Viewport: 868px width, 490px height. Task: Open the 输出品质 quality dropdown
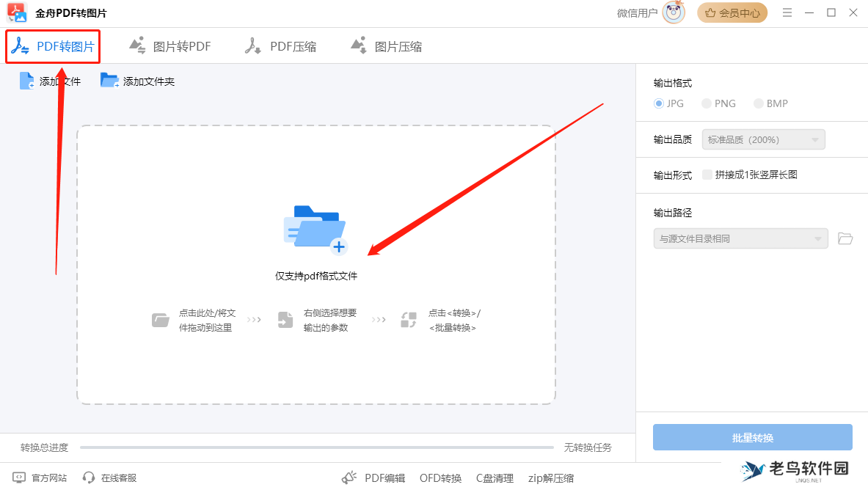pos(763,139)
